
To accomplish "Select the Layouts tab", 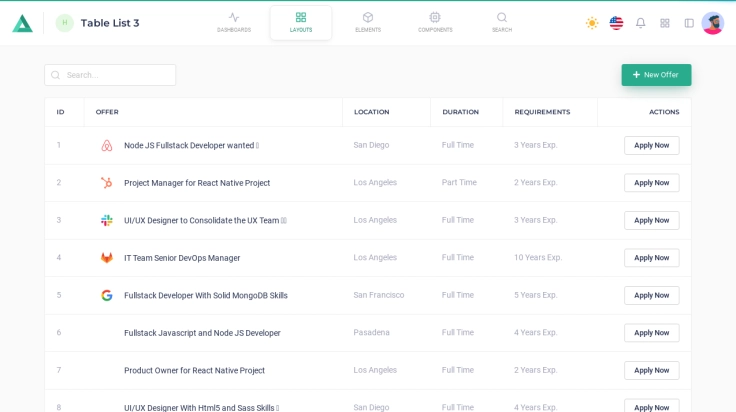I will coord(301,22).
